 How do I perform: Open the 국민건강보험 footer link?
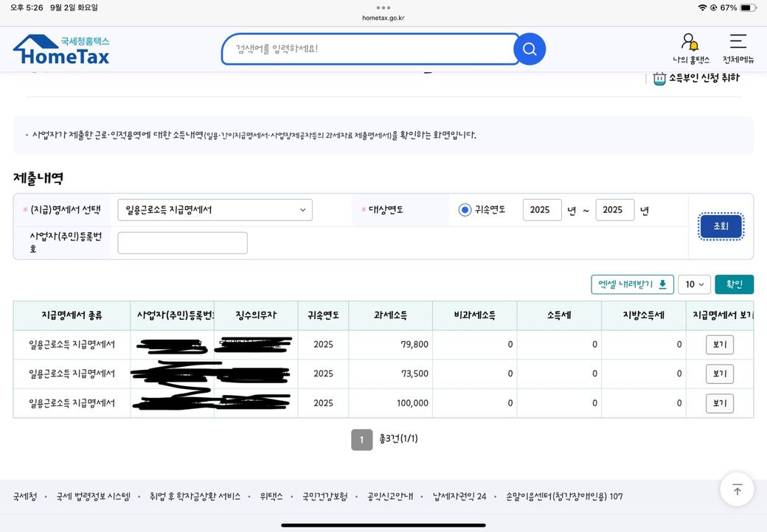point(324,497)
